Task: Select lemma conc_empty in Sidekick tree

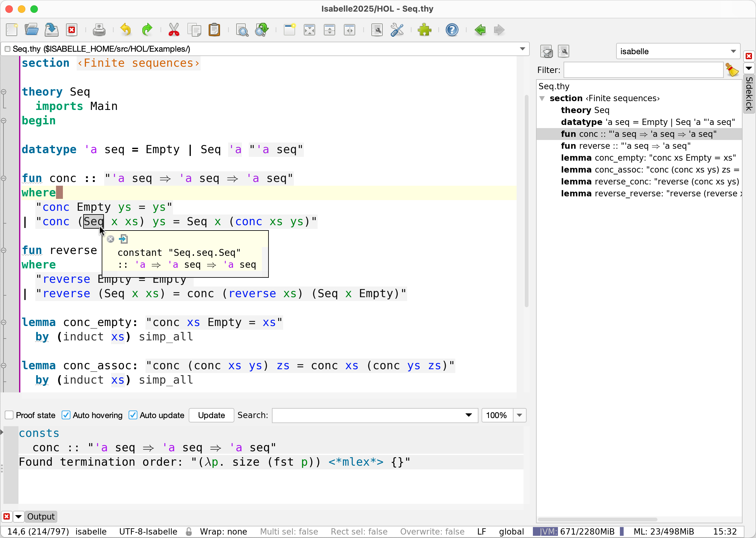Action: [x=648, y=158]
